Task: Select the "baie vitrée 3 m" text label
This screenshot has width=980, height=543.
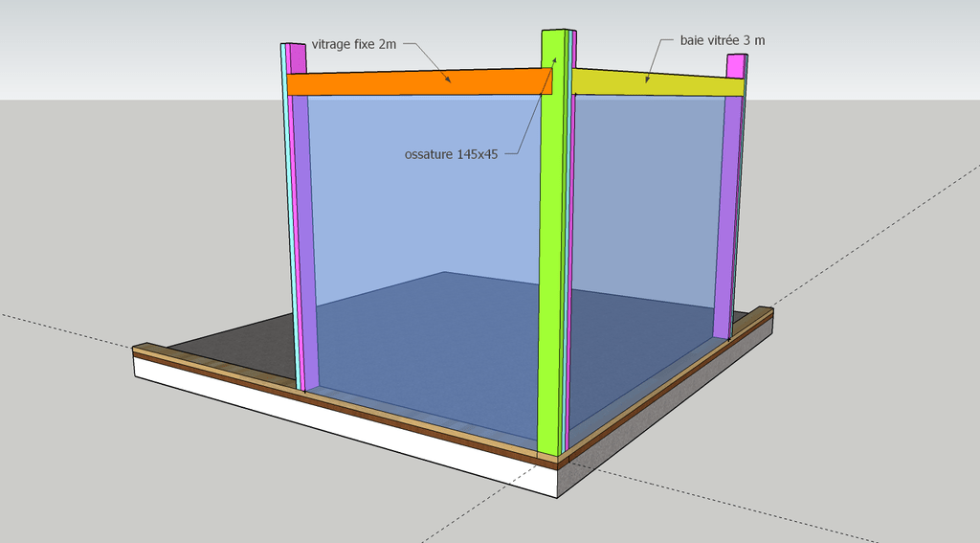Action: (723, 40)
